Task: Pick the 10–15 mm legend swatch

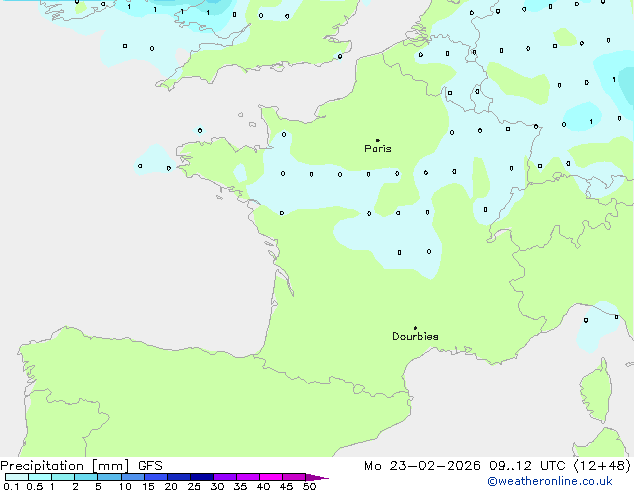Action: point(133,477)
